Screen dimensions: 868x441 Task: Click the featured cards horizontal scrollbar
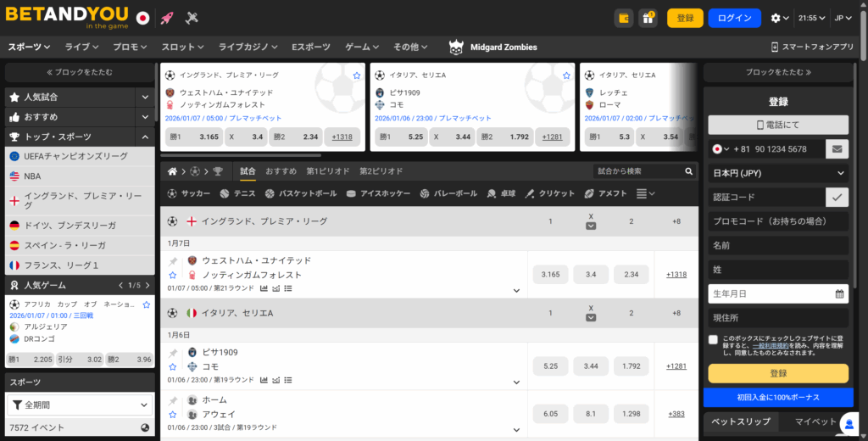click(x=240, y=156)
